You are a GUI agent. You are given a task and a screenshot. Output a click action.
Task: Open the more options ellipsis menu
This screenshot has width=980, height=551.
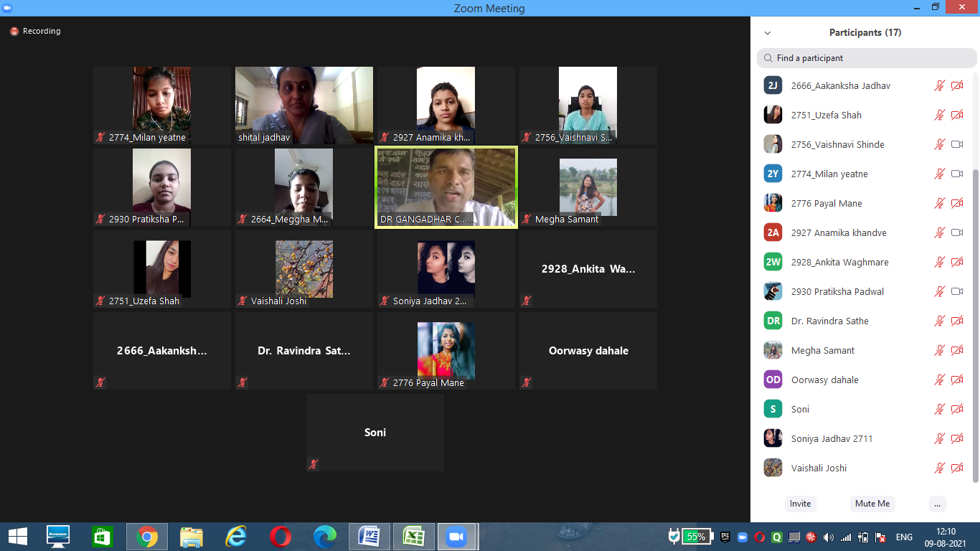pos(937,504)
